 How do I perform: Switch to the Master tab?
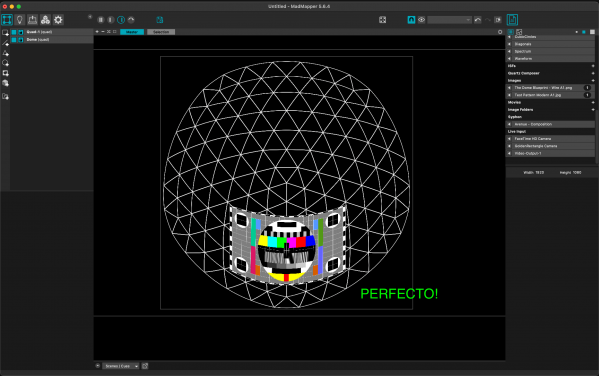[x=132, y=32]
